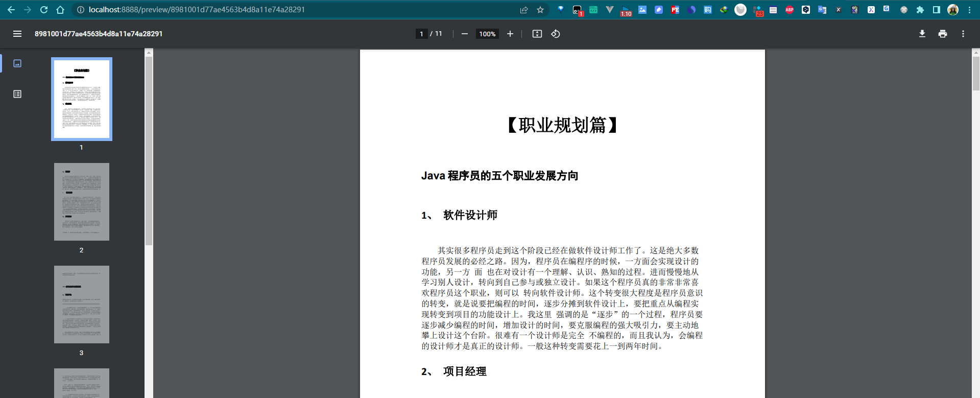
Task: Open the Chrome three-dot menu
Action: pyautogui.click(x=969, y=10)
